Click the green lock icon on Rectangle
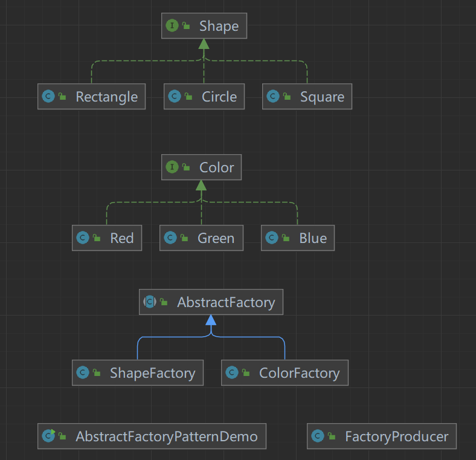Viewport: 476px width, 460px height. tap(62, 97)
